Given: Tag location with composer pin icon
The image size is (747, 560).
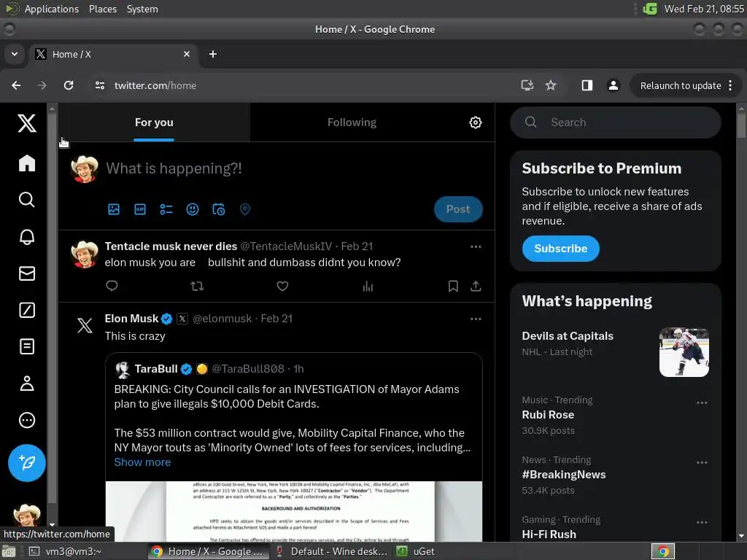Looking at the screenshot, I should (245, 209).
